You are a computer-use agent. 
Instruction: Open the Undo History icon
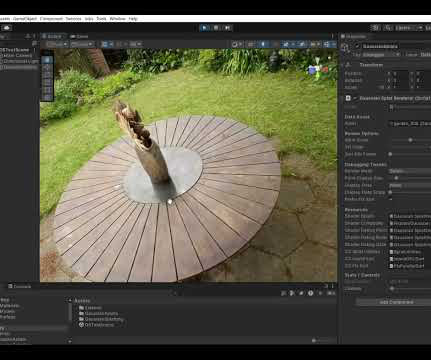pyautogui.click(x=376, y=28)
